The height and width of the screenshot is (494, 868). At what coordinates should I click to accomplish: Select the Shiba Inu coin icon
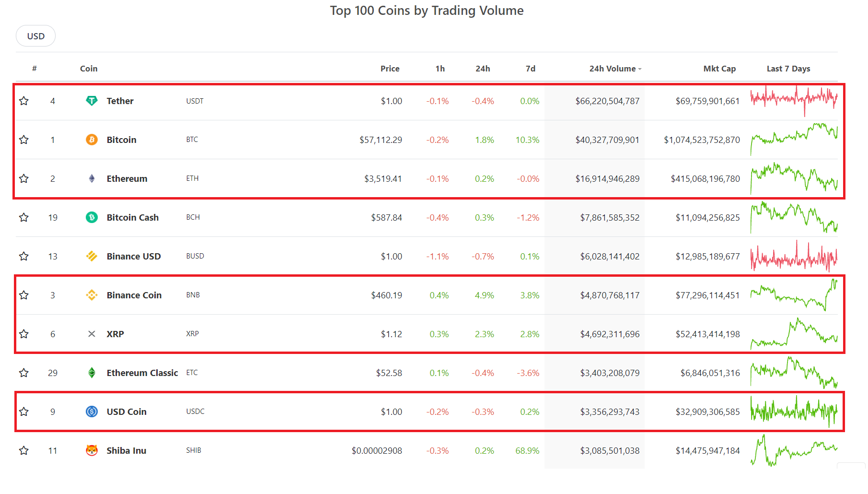[x=92, y=450]
